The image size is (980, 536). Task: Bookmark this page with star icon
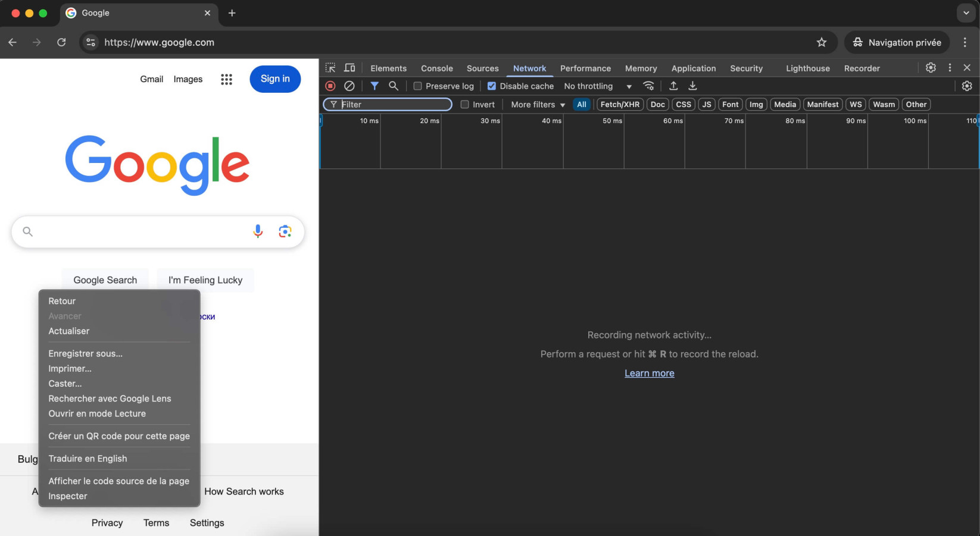point(822,42)
